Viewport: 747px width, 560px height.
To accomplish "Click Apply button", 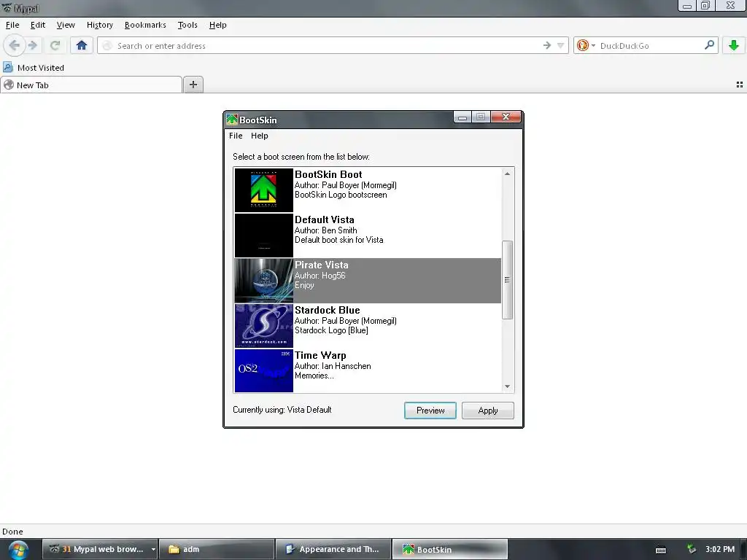I will point(488,411).
